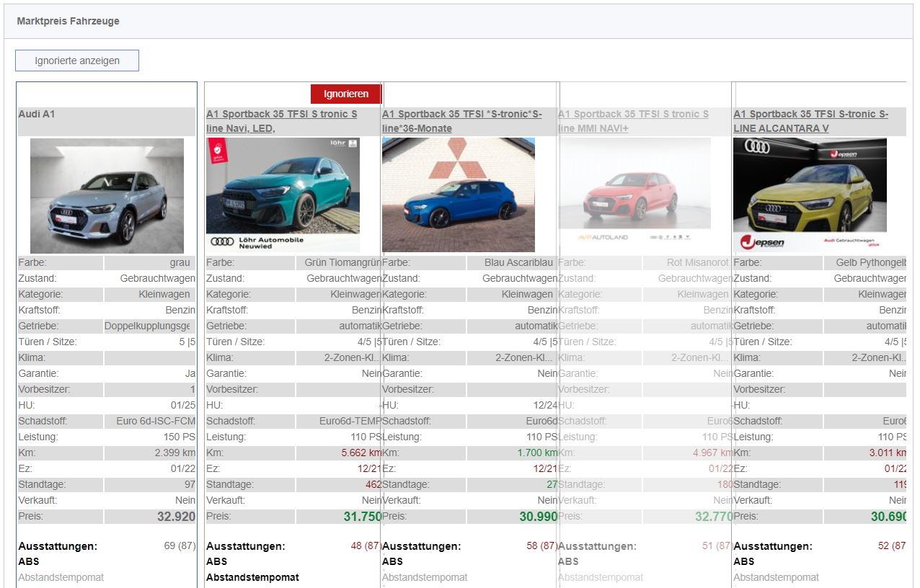Open the "S-LINE ALCANTARA V" vehicle link
Screen dimensions: 920x588
point(811,121)
